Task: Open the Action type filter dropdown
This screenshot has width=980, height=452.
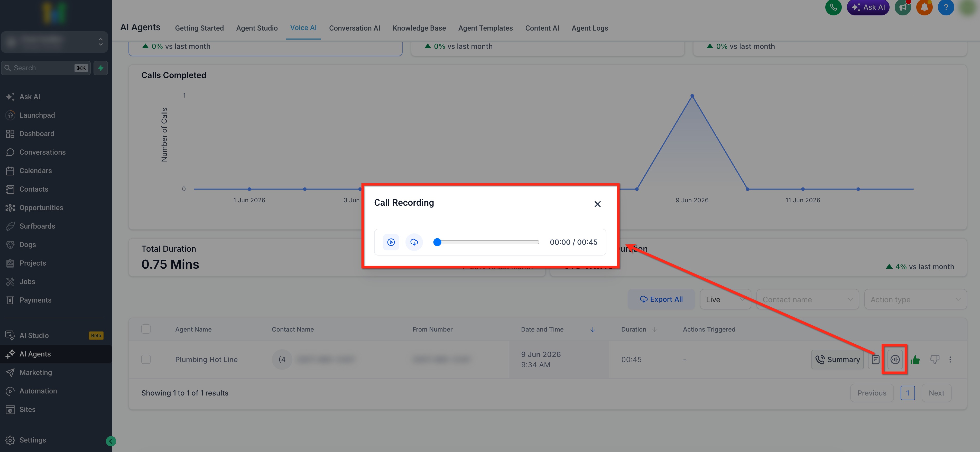Action: 915,299
